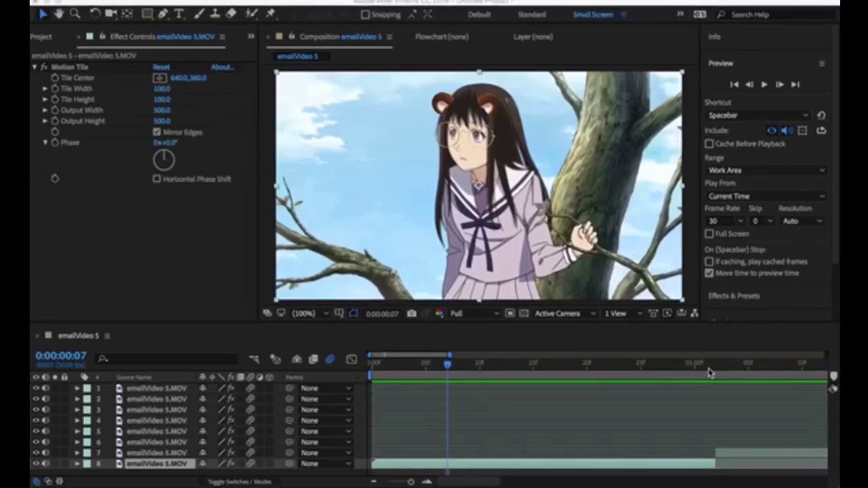Image resolution: width=868 pixels, height=488 pixels.
Task: Enable If caching, play cached frames
Action: click(709, 262)
